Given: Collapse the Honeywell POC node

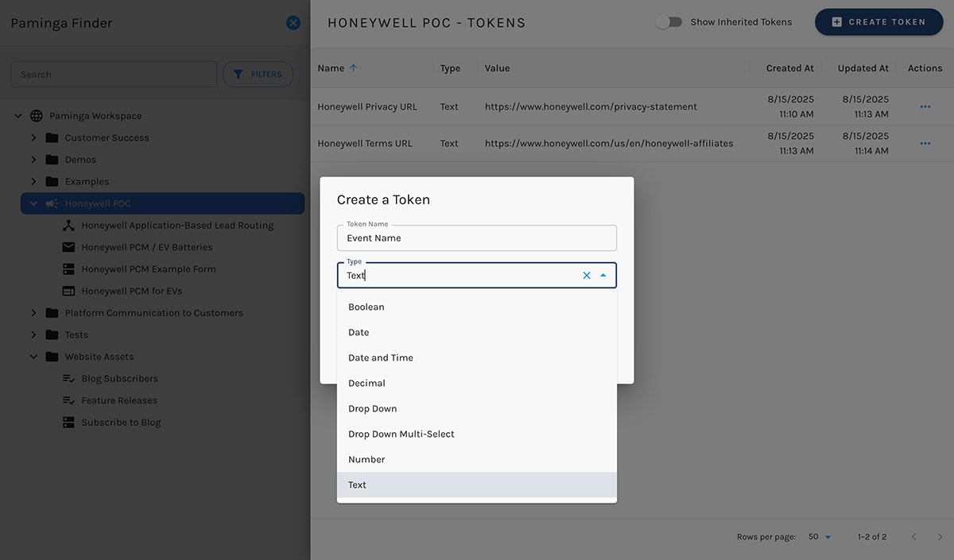Looking at the screenshot, I should [33, 203].
